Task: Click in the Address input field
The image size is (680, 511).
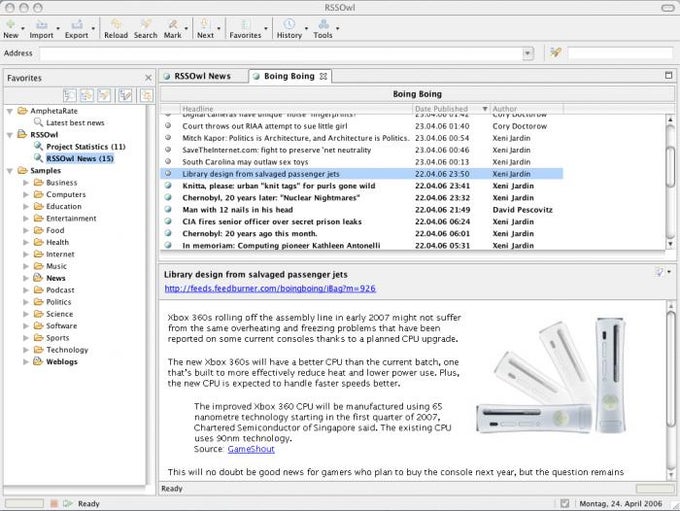Action: pyautogui.click(x=281, y=53)
